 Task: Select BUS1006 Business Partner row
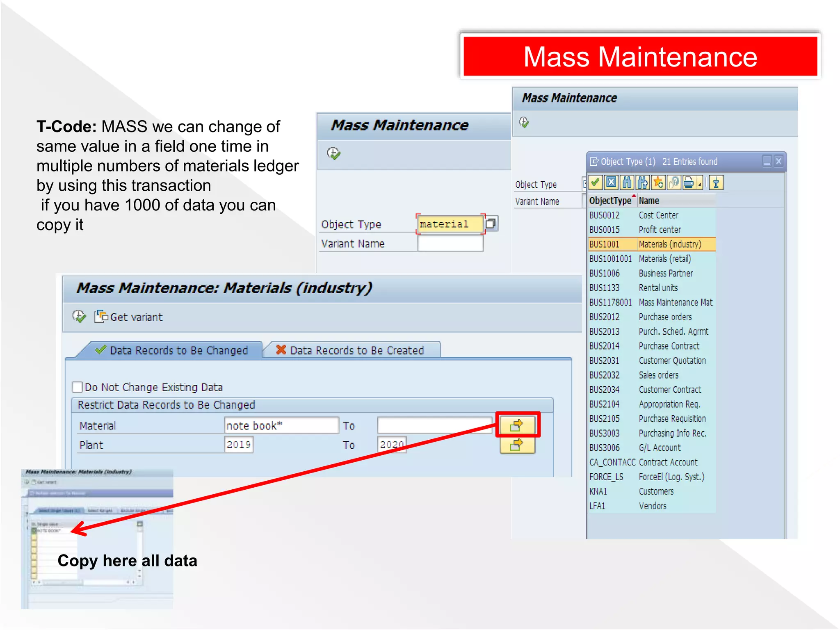click(652, 273)
